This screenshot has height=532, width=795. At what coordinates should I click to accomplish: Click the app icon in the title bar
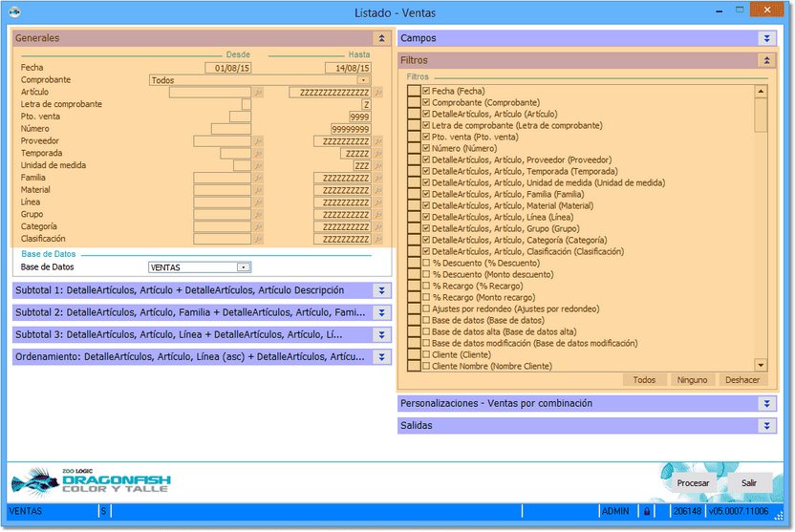point(14,12)
